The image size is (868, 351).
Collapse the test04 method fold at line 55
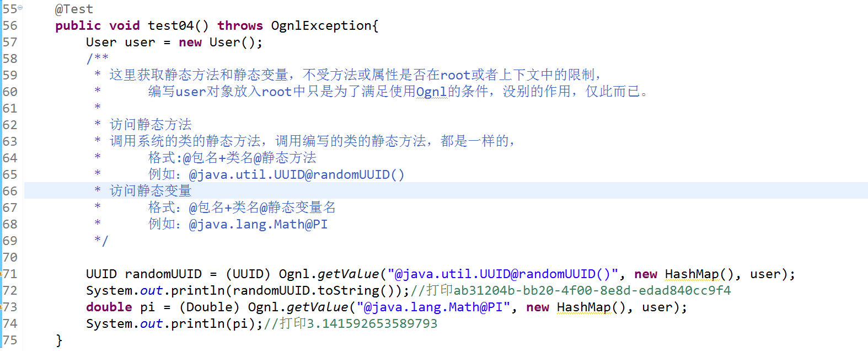click(20, 8)
